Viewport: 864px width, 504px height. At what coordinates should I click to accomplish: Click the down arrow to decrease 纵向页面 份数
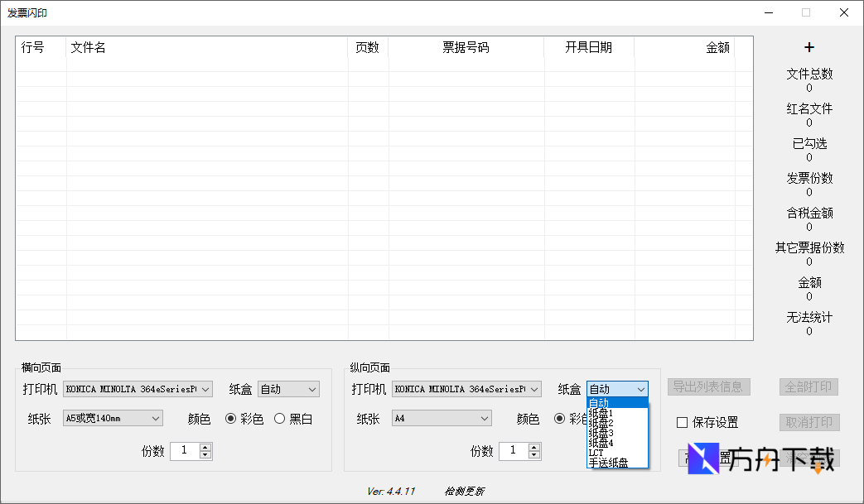coord(535,455)
